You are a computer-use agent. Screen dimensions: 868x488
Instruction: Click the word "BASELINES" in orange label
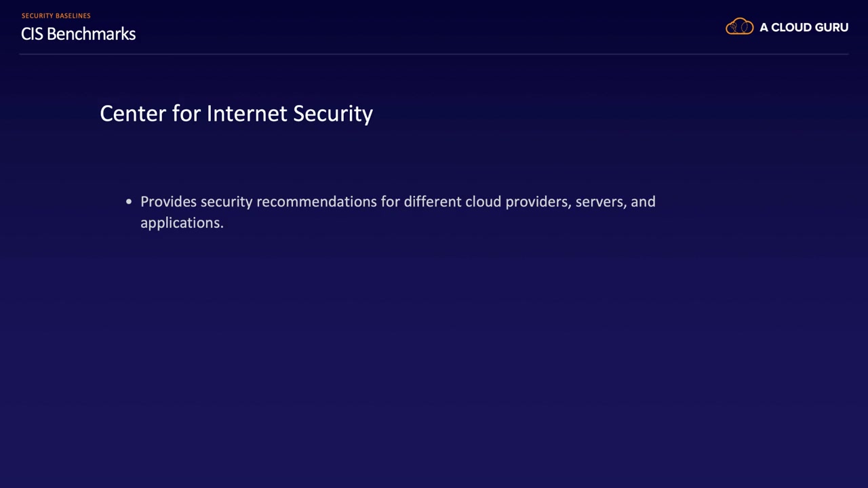73,16
